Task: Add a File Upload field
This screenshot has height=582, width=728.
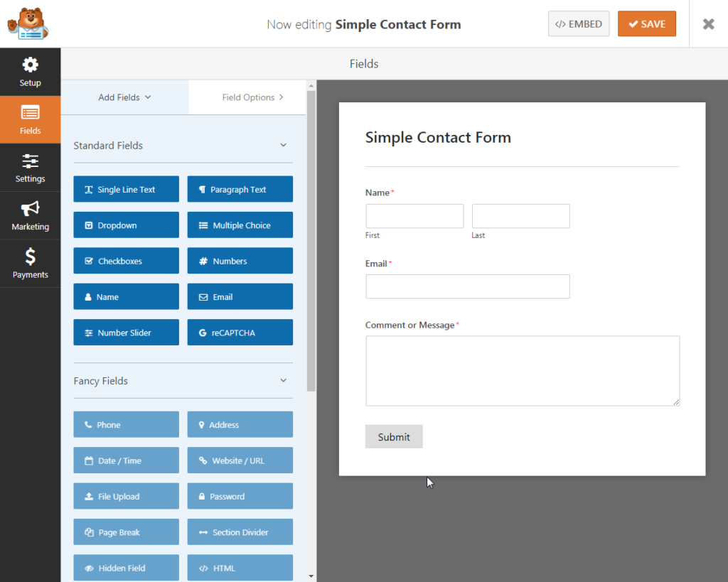Action: [x=126, y=496]
